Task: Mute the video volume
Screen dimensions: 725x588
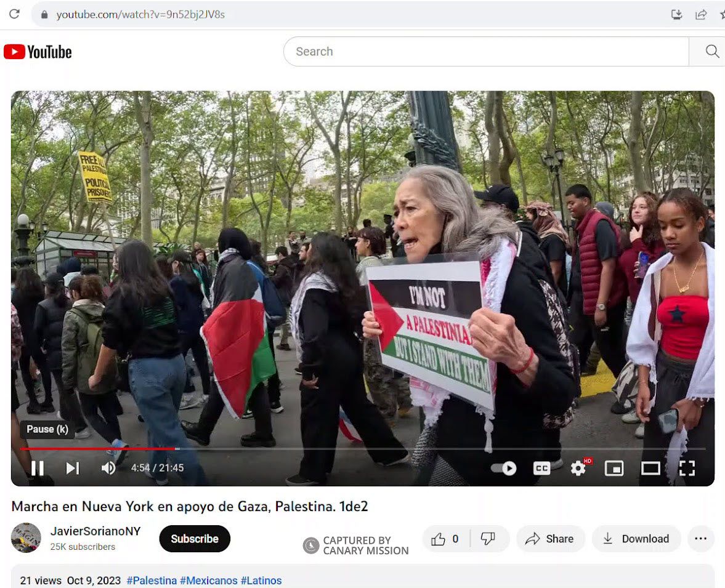Action: (x=108, y=468)
